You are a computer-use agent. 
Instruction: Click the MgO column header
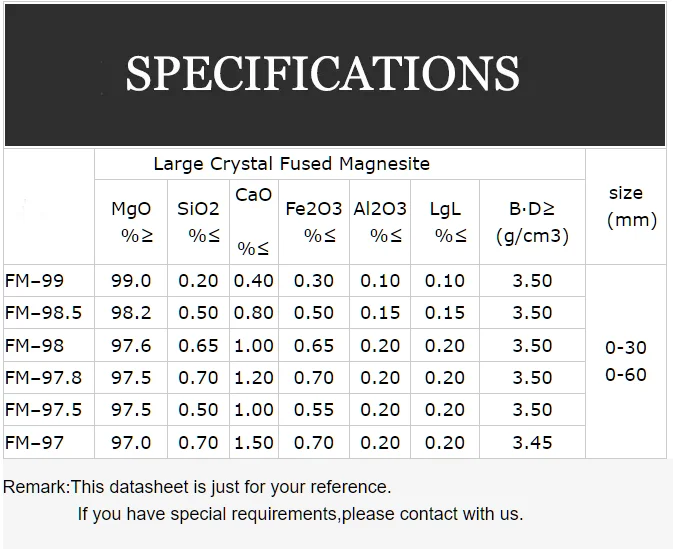point(131,222)
